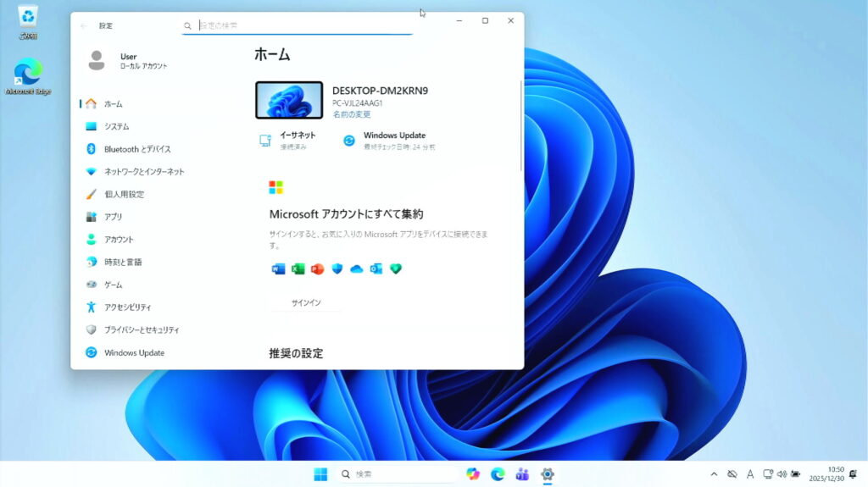This screenshot has width=868, height=487.
Task: Open 時刻と言語 settings
Action: 123,262
